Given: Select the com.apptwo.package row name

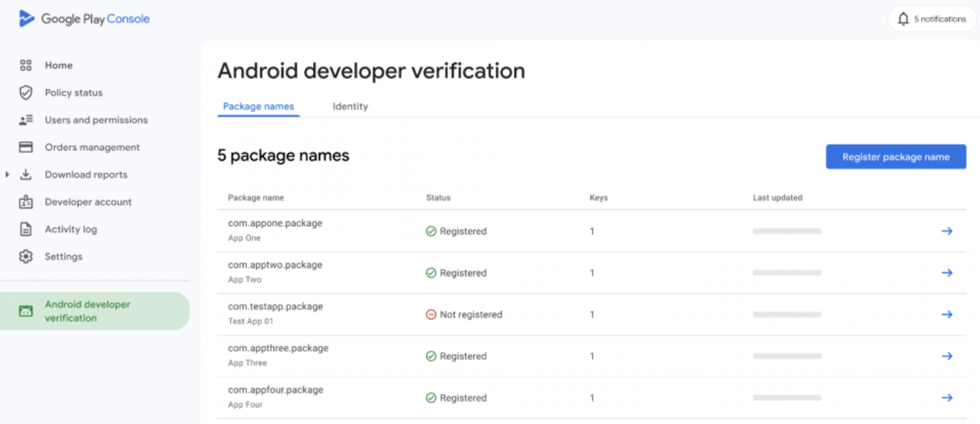Looking at the screenshot, I should 275,265.
